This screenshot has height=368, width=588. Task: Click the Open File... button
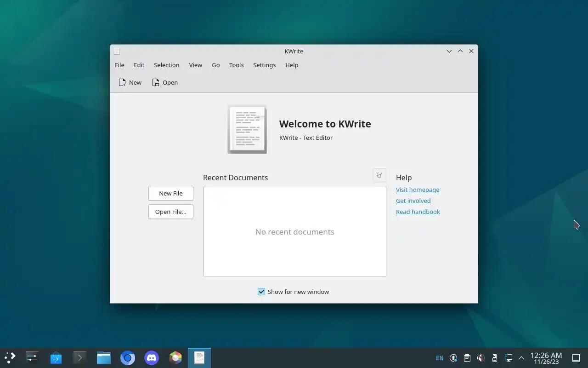171,212
